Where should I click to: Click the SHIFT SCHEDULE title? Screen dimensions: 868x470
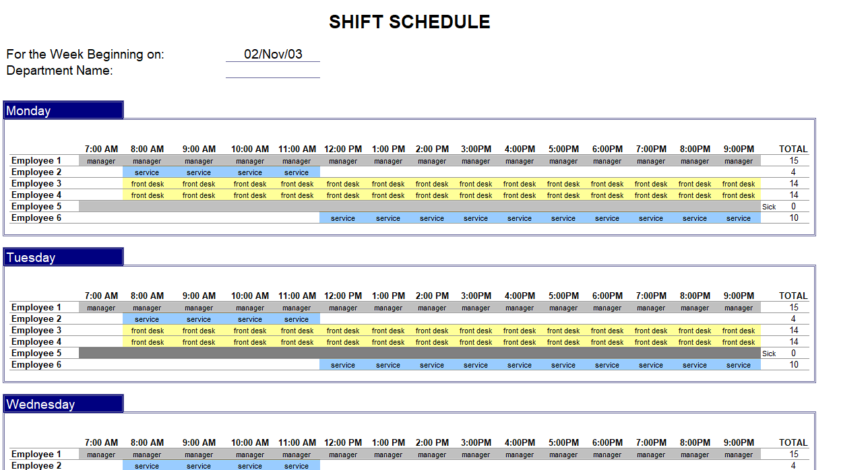tap(409, 22)
